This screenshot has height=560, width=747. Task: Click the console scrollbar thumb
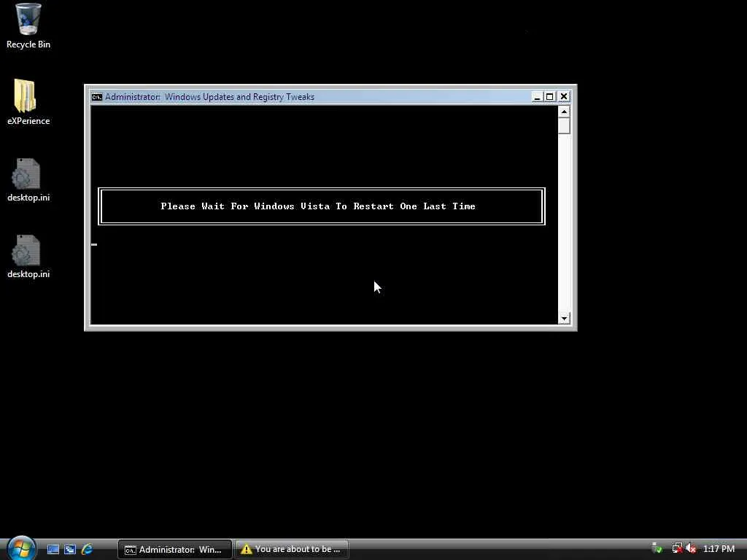point(564,125)
